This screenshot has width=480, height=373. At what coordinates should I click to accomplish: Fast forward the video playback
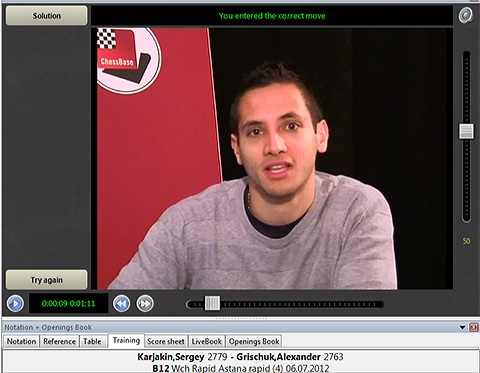[x=145, y=304]
